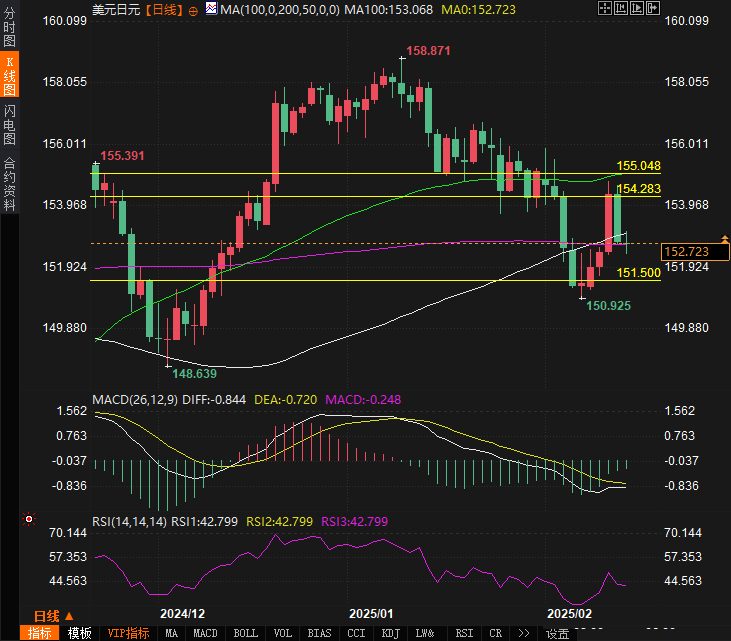731x641 pixels.
Task: Click the 154.283 horizontal line label
Action: point(638,189)
